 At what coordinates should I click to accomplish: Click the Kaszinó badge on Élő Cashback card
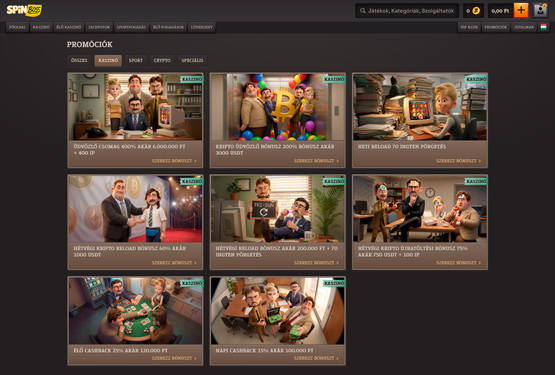(192, 283)
